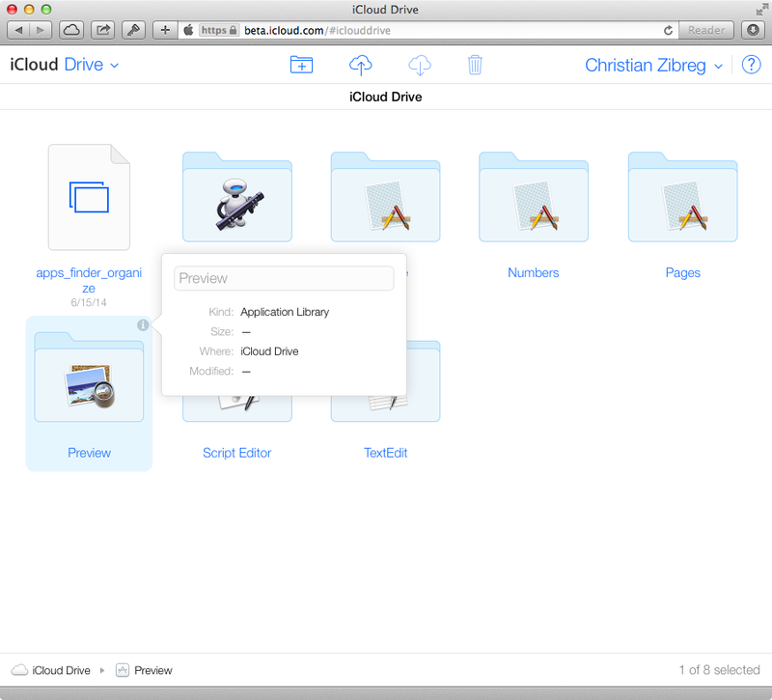The height and width of the screenshot is (700, 772).
Task: Click the page reload button
Action: pyautogui.click(x=668, y=30)
